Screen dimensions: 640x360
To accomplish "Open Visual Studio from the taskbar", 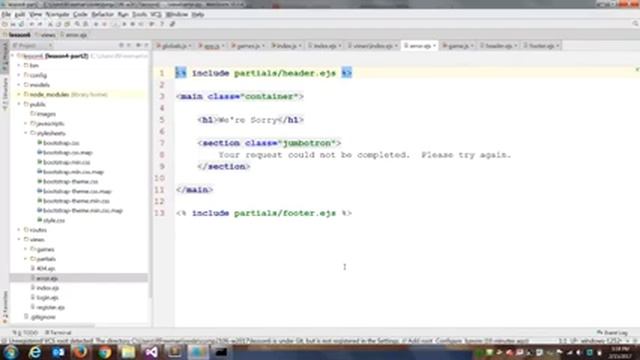I will 151,352.
